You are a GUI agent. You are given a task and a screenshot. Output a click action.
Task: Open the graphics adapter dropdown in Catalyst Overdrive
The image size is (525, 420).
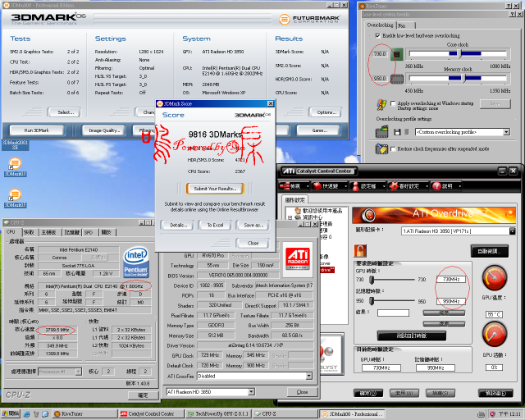512,231
